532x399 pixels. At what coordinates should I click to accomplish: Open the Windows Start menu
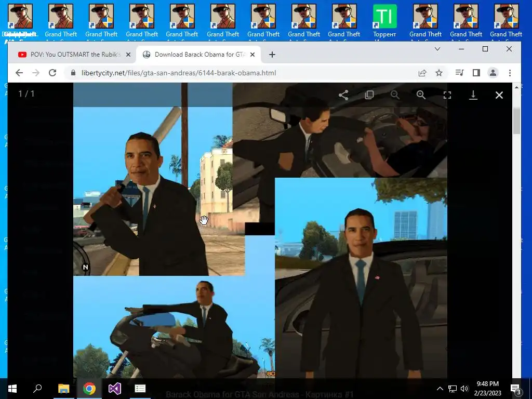tap(12, 389)
